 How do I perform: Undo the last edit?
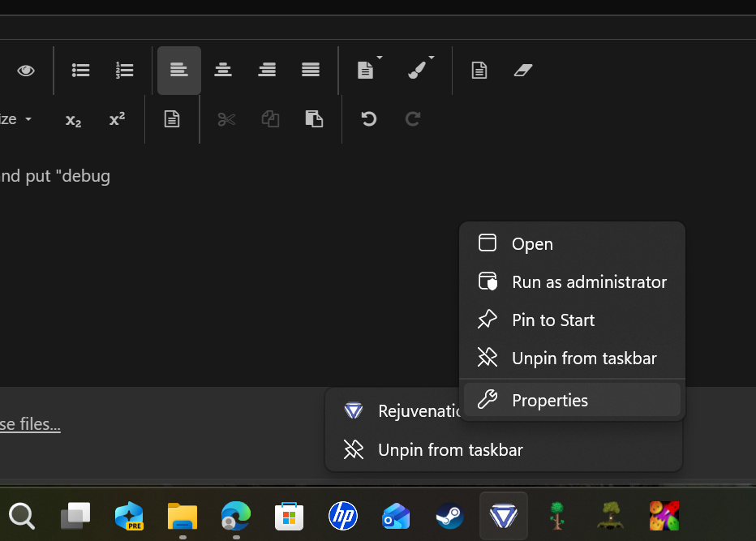click(x=369, y=118)
